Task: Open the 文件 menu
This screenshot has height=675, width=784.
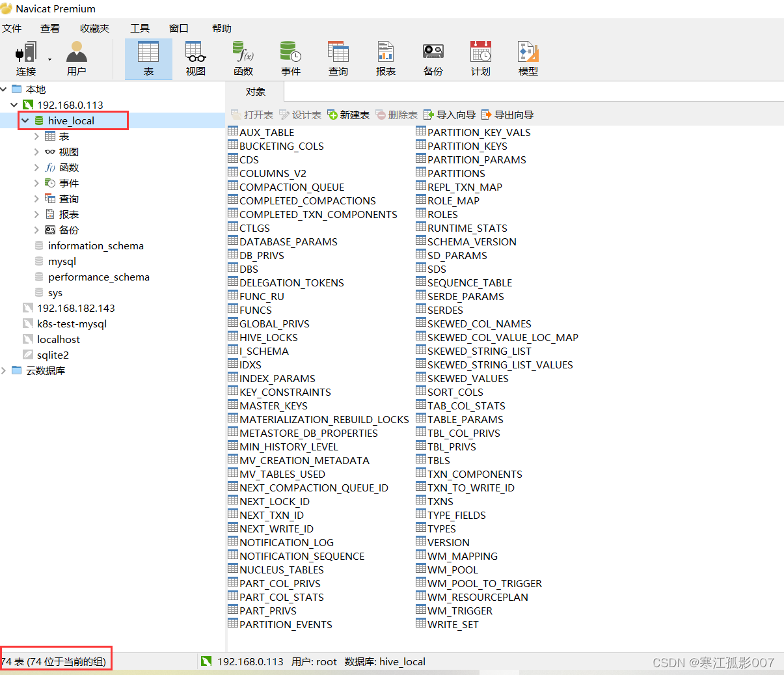Action: tap(12, 28)
